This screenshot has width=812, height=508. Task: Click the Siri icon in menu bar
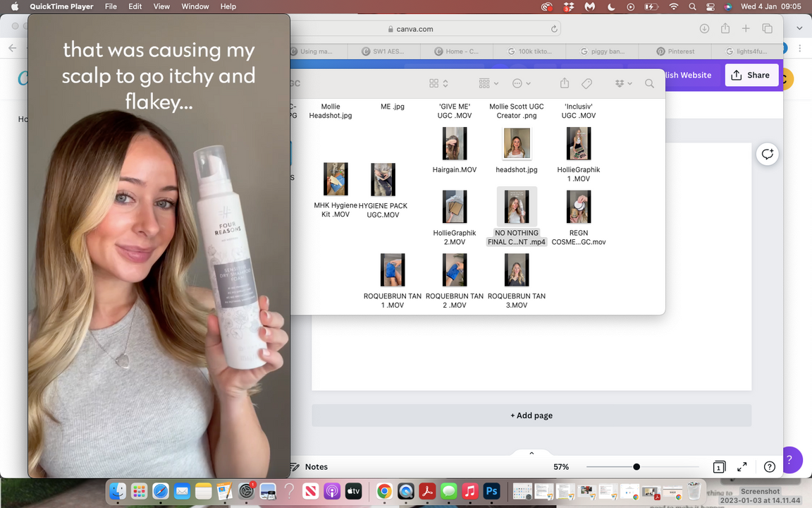tap(728, 7)
